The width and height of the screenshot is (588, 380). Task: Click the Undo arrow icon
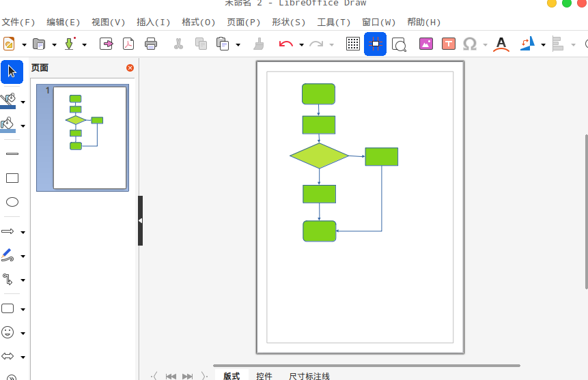(x=285, y=44)
